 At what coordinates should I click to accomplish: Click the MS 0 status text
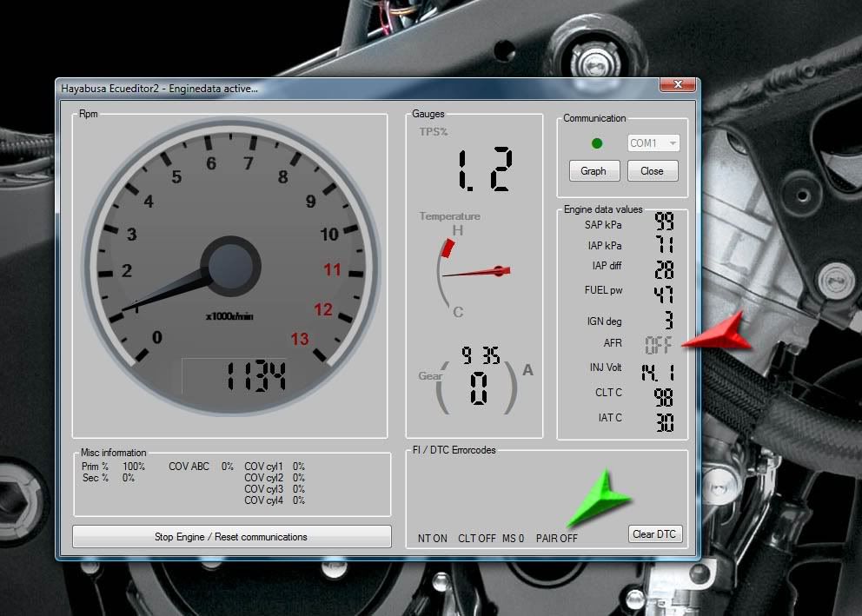pyautogui.click(x=513, y=539)
